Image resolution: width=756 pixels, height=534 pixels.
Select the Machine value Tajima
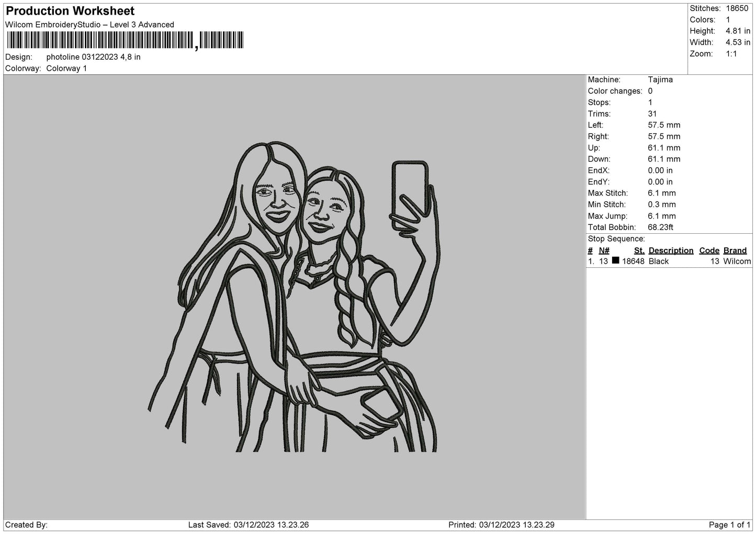[x=660, y=79]
